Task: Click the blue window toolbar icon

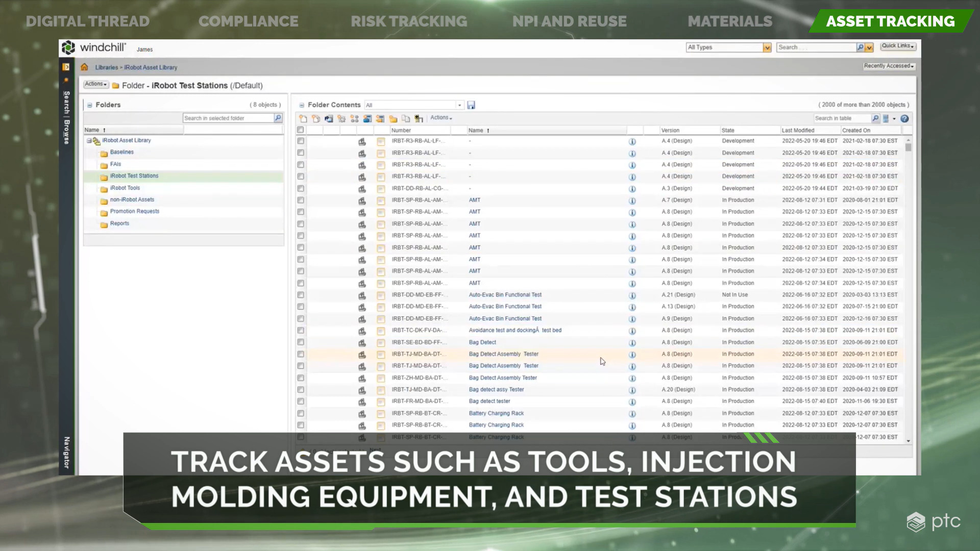Action: [x=367, y=118]
